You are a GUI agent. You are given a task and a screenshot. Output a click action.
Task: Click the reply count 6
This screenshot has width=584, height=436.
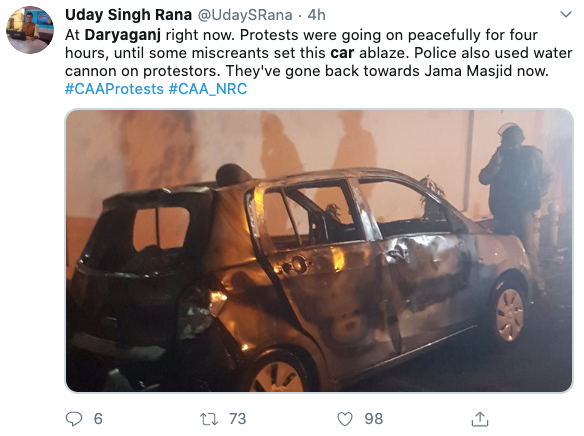coord(98,419)
